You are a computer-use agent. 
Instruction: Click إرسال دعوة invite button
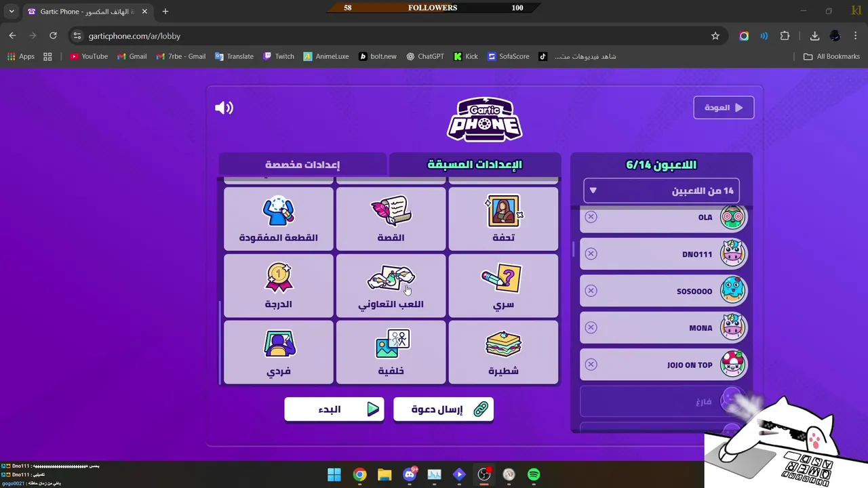pyautogui.click(x=443, y=409)
